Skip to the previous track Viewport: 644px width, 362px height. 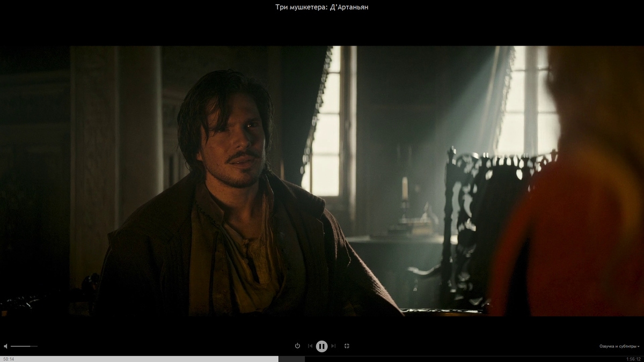(310, 346)
